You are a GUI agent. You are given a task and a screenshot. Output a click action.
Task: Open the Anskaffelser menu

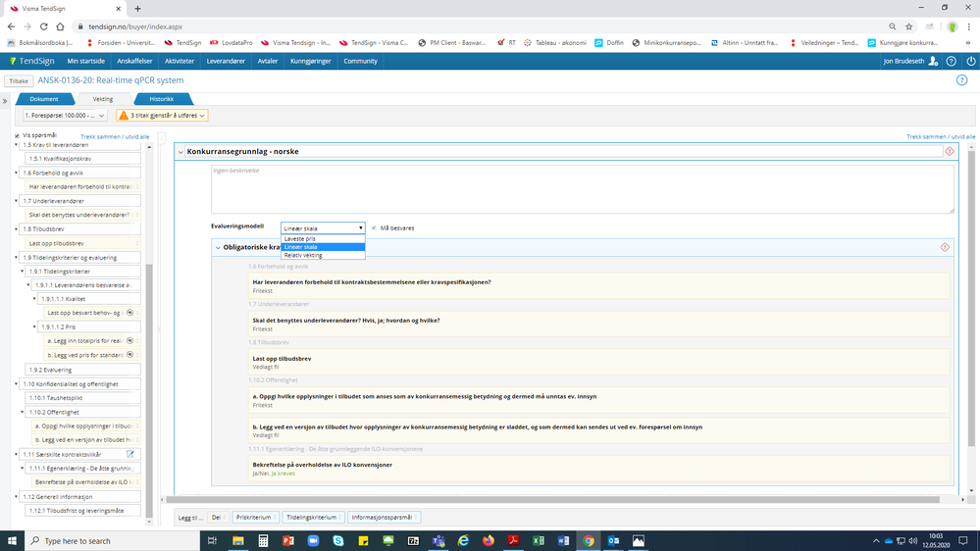point(134,61)
